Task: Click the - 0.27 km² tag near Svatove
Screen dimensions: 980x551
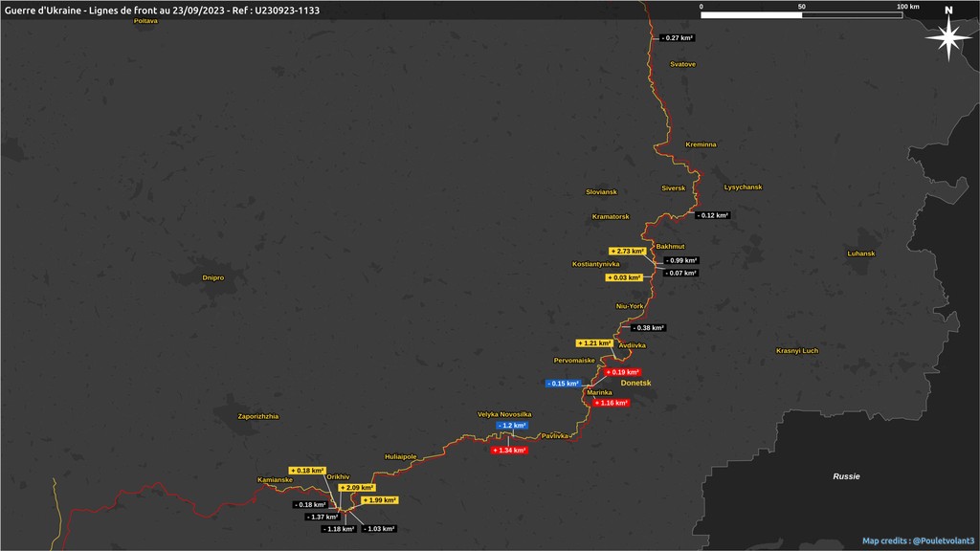Action: pyautogui.click(x=678, y=38)
